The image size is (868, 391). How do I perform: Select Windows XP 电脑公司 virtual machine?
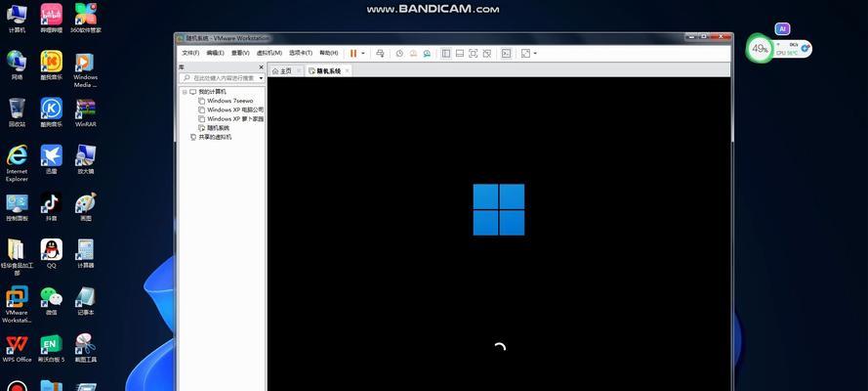pos(235,109)
